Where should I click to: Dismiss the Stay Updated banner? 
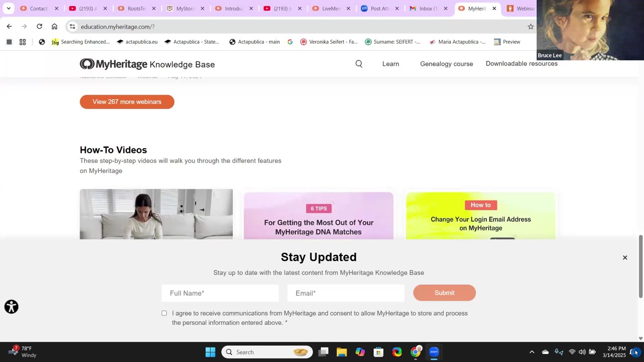click(x=625, y=257)
